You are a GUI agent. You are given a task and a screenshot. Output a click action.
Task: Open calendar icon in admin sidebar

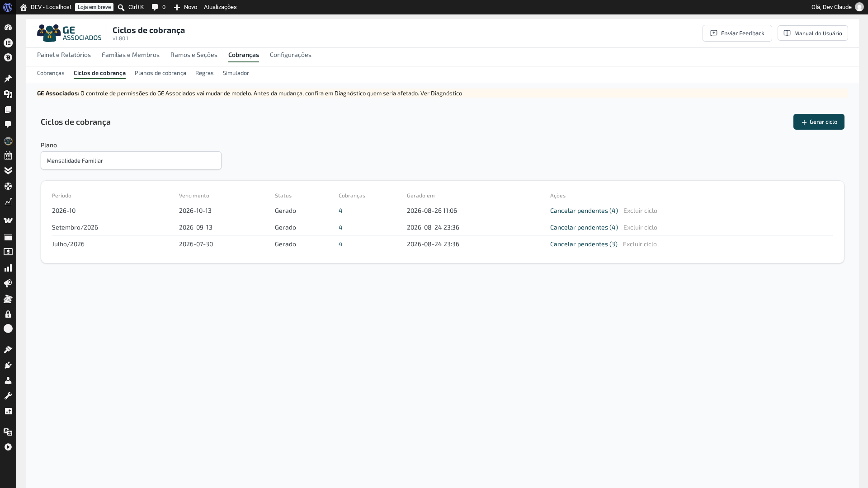pos(8,156)
